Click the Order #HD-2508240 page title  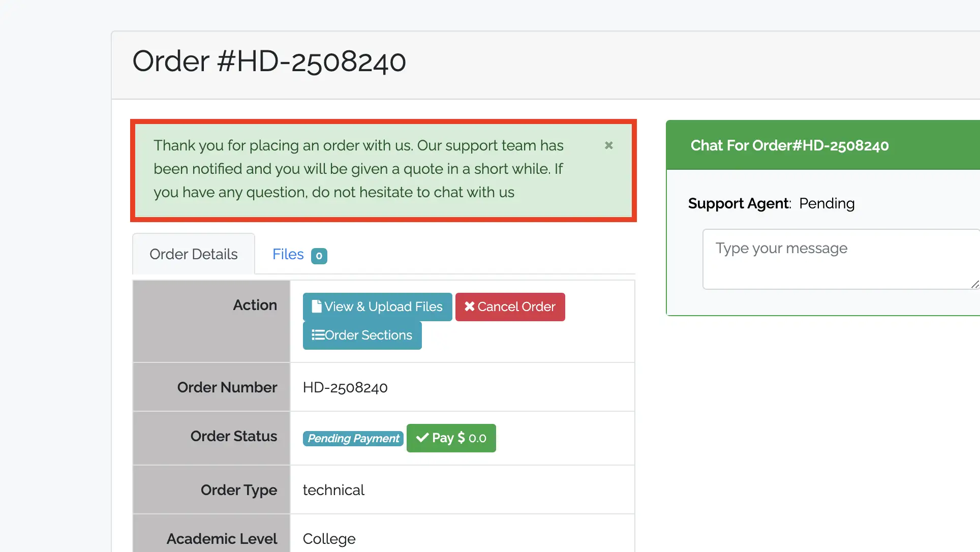pyautogui.click(x=269, y=62)
